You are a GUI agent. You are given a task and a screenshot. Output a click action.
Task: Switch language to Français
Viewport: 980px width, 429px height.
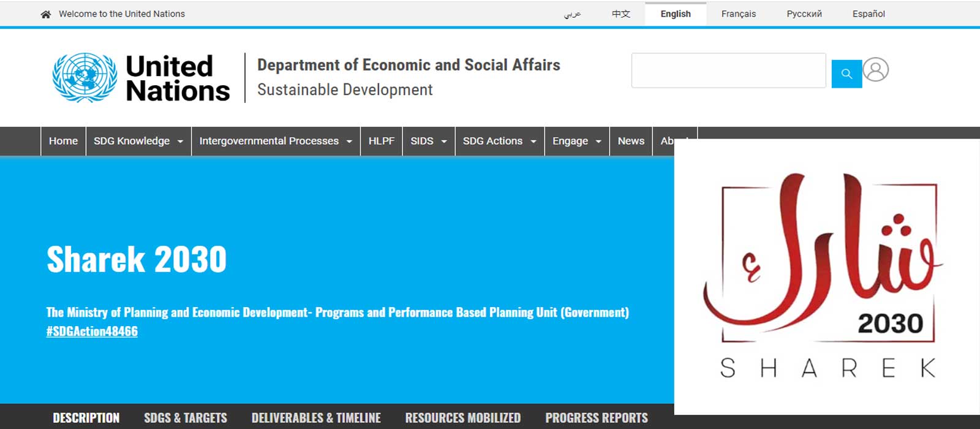(739, 14)
